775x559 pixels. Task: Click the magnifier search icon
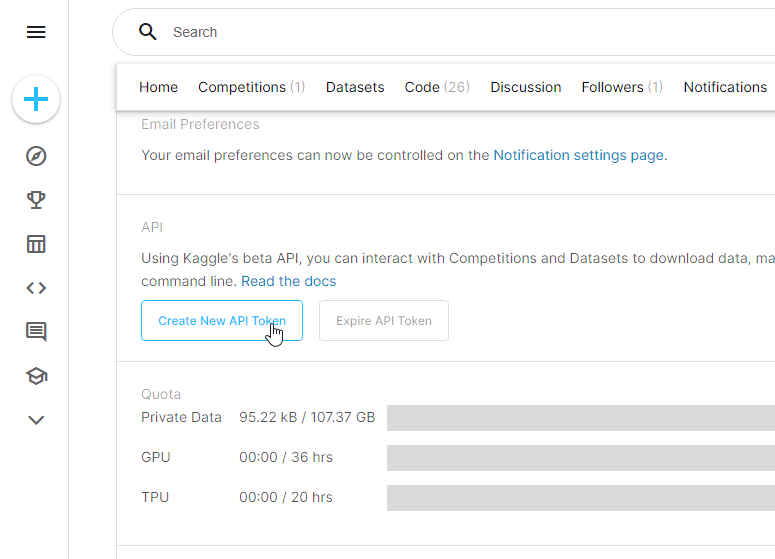pos(147,32)
